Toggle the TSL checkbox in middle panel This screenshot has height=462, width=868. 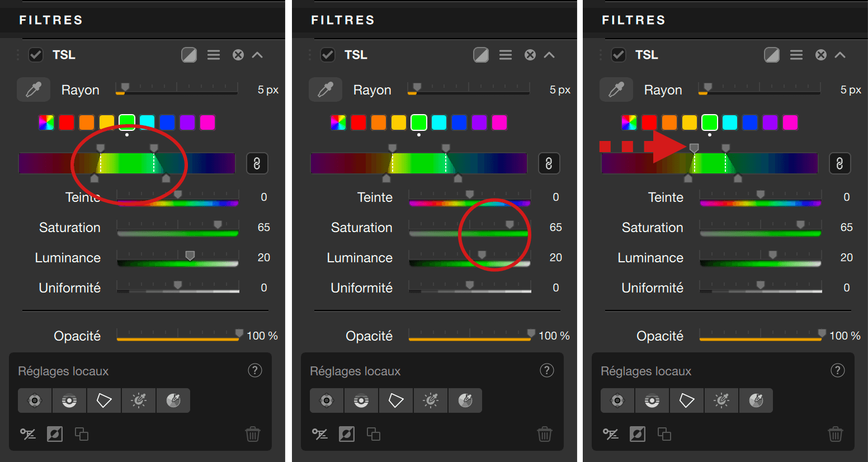click(328, 55)
